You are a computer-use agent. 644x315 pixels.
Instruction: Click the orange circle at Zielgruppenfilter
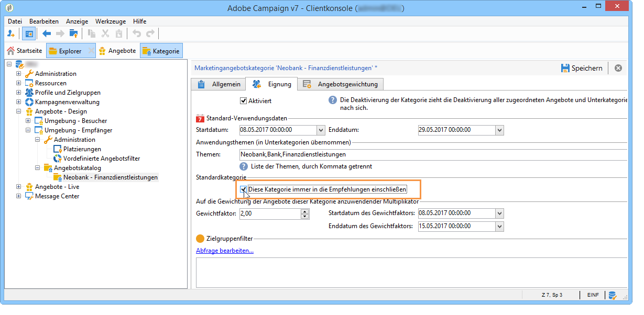pyautogui.click(x=200, y=239)
